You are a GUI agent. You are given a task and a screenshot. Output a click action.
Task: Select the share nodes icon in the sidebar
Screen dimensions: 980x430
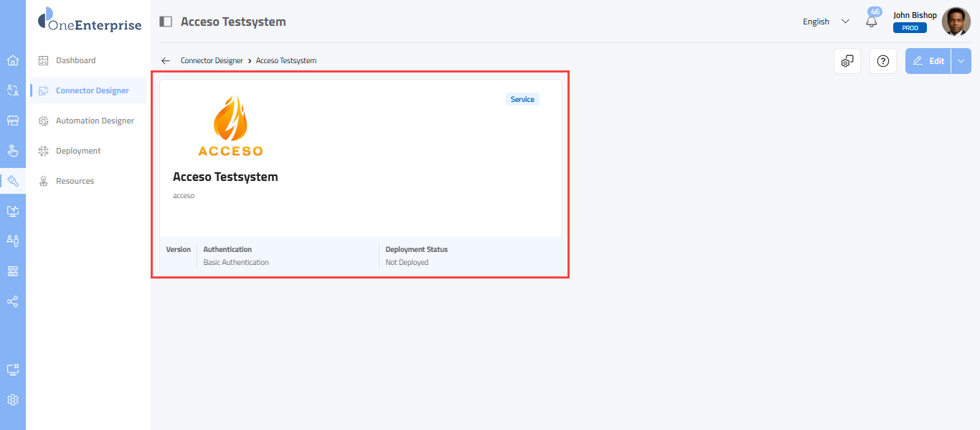click(x=13, y=302)
